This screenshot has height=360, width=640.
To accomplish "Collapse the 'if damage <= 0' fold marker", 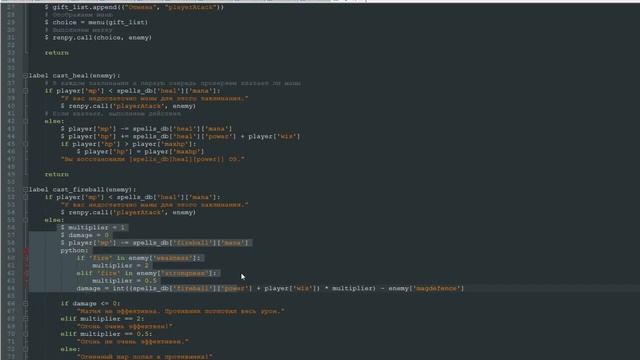I will tap(25, 304).
